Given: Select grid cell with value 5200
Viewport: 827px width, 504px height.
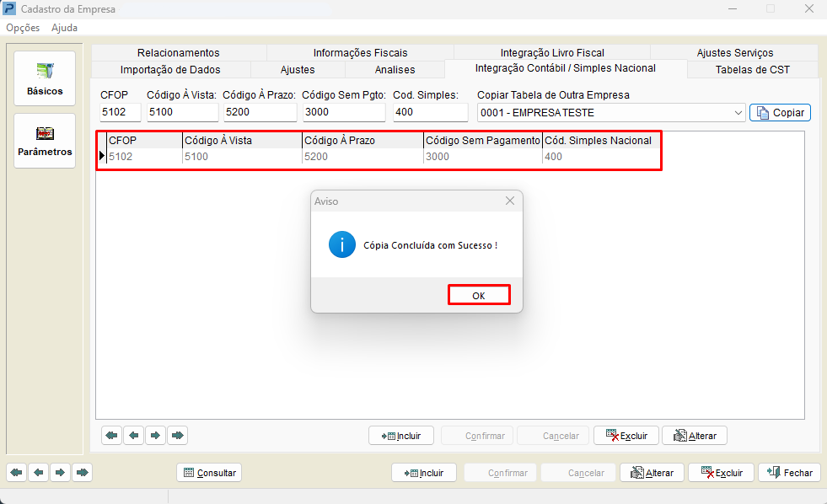Looking at the screenshot, I should pos(362,156).
